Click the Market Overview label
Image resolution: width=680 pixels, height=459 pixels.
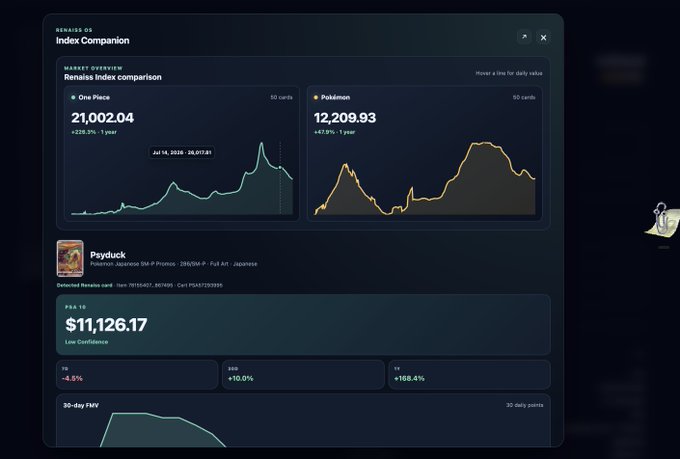pos(93,68)
